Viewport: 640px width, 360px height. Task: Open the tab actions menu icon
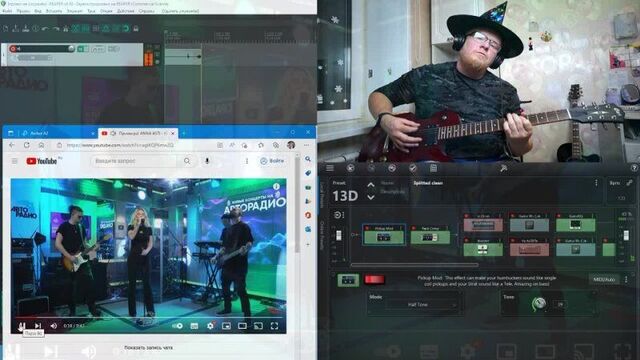11,133
